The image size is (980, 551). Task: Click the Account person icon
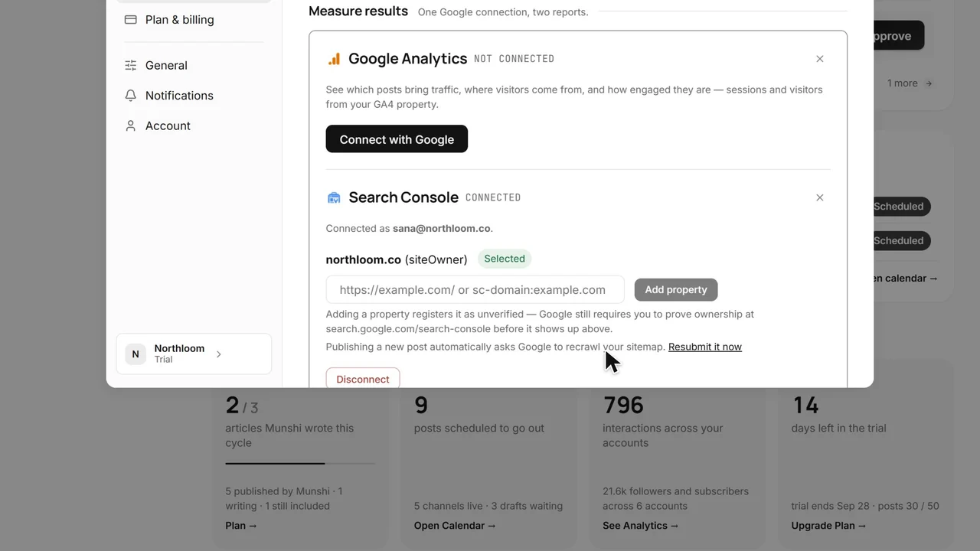click(130, 126)
